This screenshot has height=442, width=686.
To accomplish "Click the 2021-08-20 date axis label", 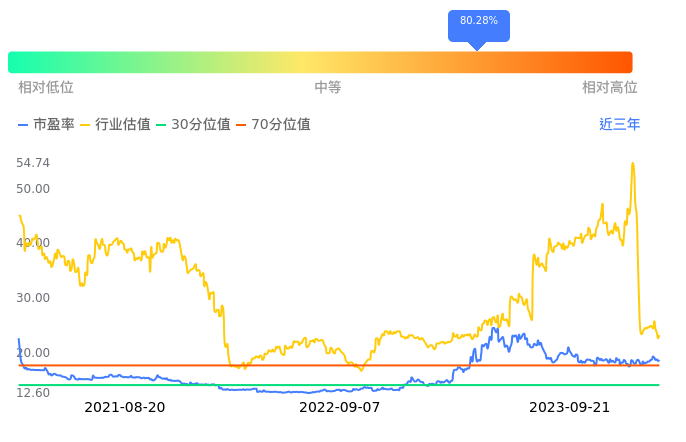I will pyautogui.click(x=125, y=407).
